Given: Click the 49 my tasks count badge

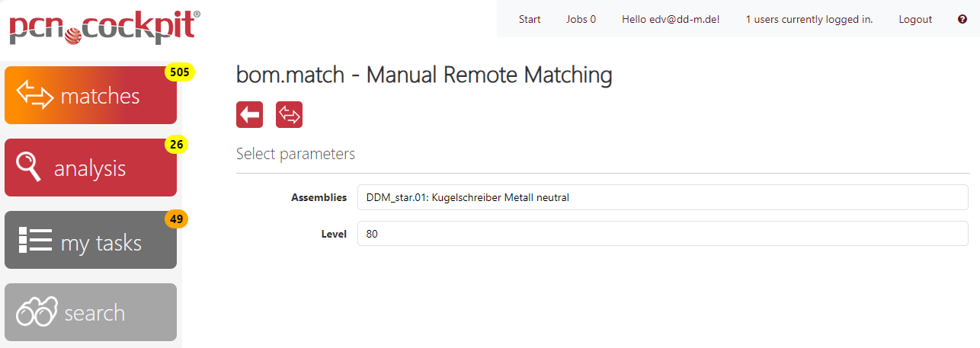Looking at the screenshot, I should point(177,219).
